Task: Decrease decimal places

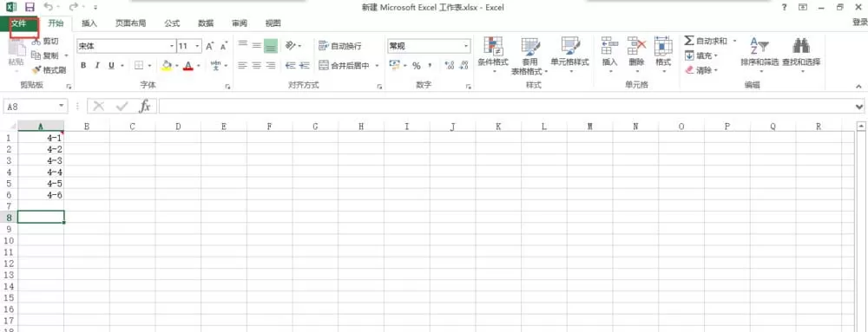Action: [464, 66]
